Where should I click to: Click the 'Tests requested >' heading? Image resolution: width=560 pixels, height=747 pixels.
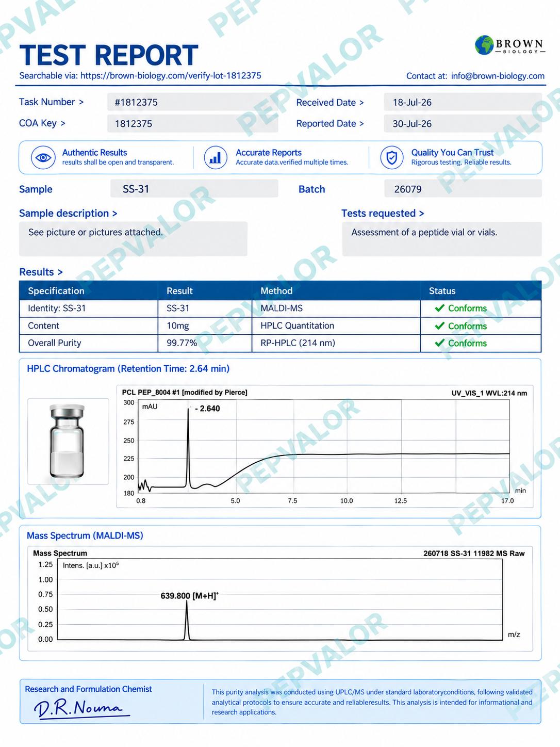[383, 213]
